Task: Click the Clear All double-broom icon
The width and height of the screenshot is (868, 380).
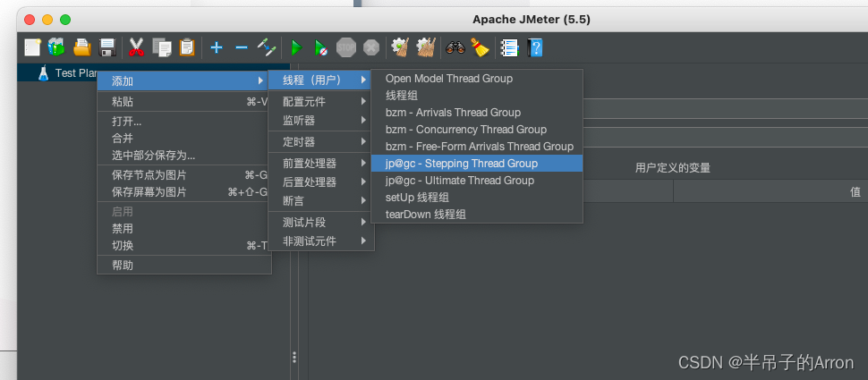Action: pyautogui.click(x=426, y=47)
